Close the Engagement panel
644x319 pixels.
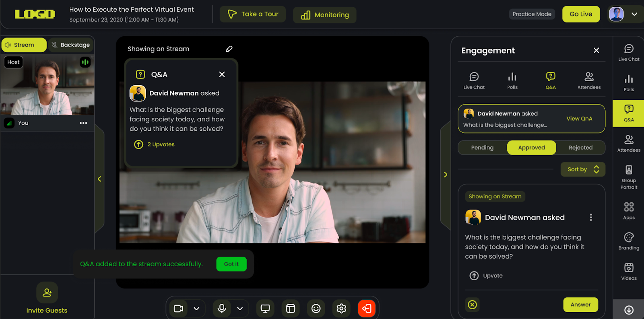click(597, 50)
